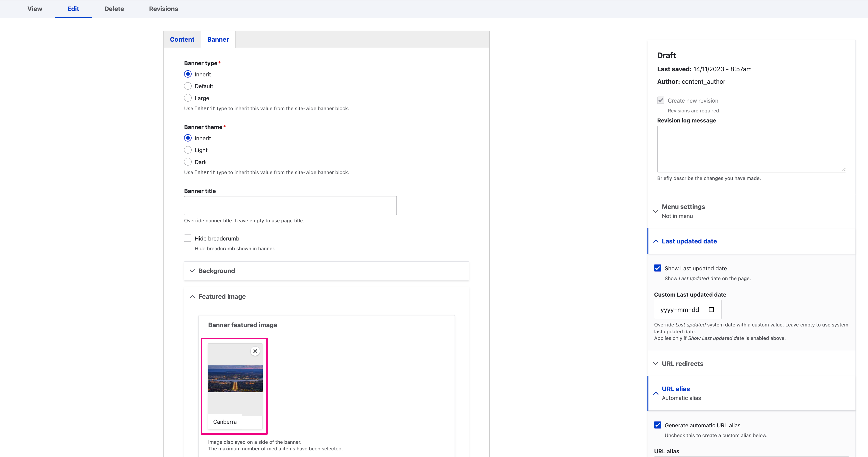The image size is (868, 457).
Task: Select Large banner type
Action: (x=188, y=98)
